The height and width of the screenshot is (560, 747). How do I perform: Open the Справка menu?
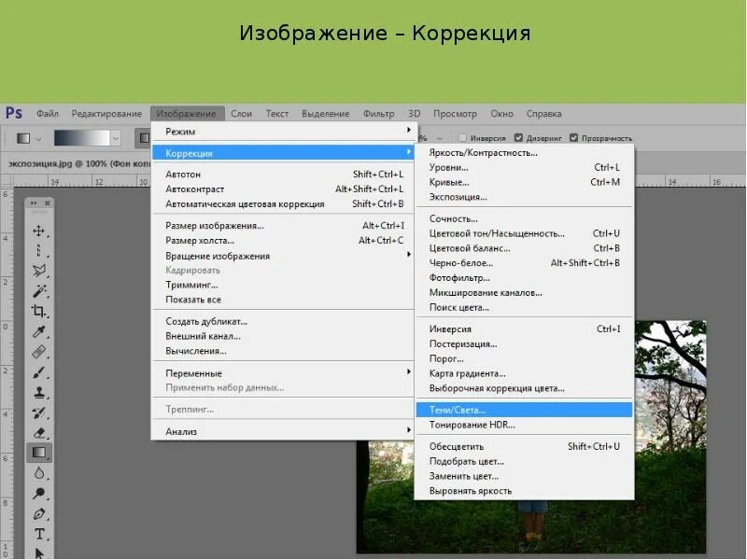(543, 114)
